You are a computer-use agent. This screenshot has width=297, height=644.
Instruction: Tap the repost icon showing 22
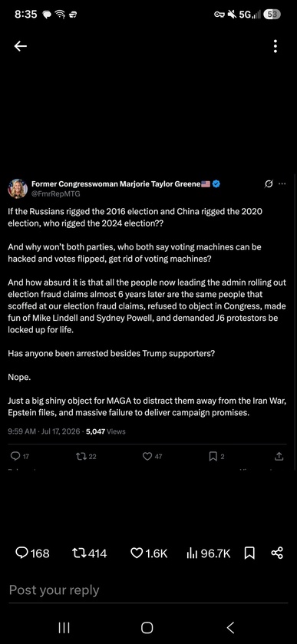pos(86,456)
